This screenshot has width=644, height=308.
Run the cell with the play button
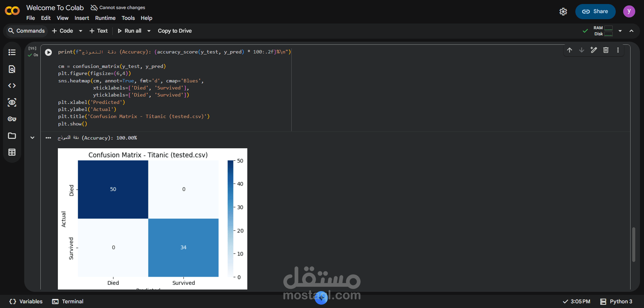point(48,52)
